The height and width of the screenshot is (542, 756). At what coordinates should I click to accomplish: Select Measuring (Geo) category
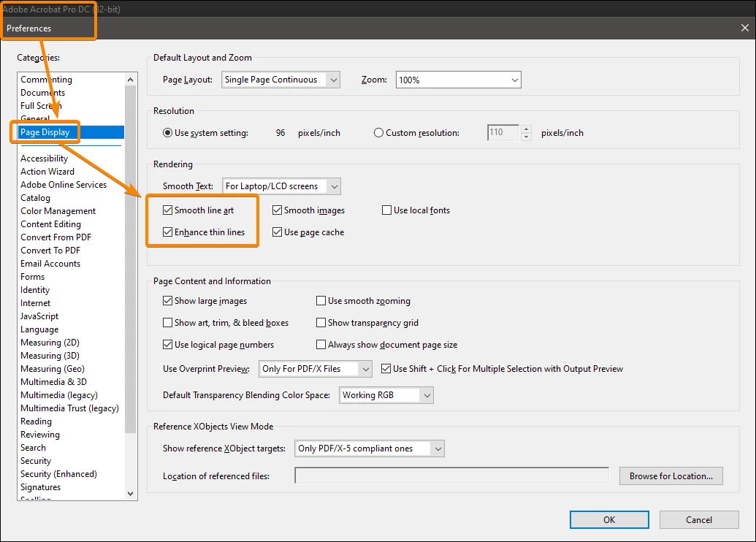click(x=52, y=368)
